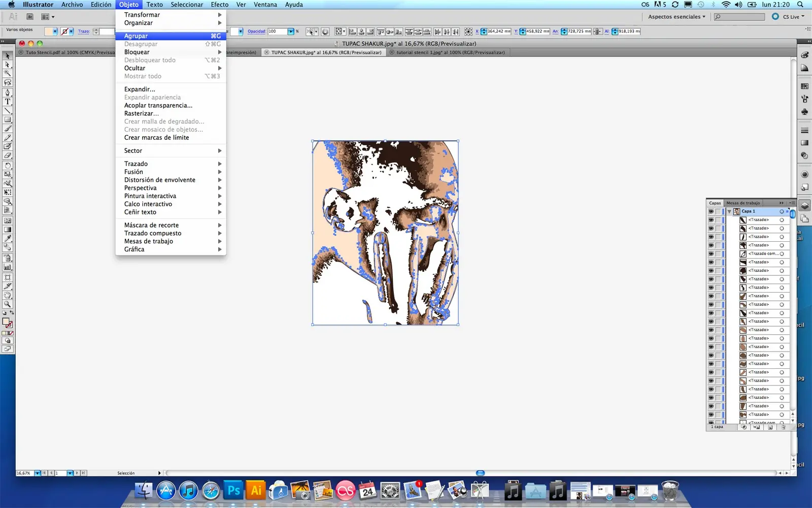Select the Type tool
The height and width of the screenshot is (508, 812).
point(8,102)
